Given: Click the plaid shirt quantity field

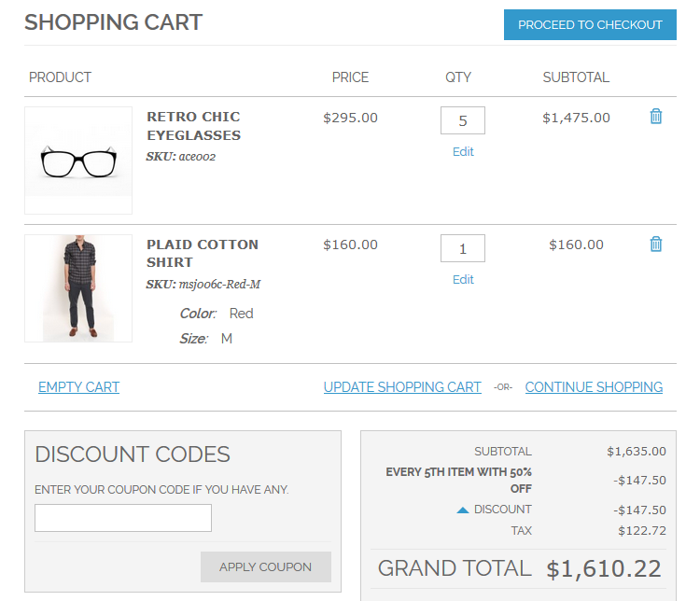Looking at the screenshot, I should pos(462,249).
